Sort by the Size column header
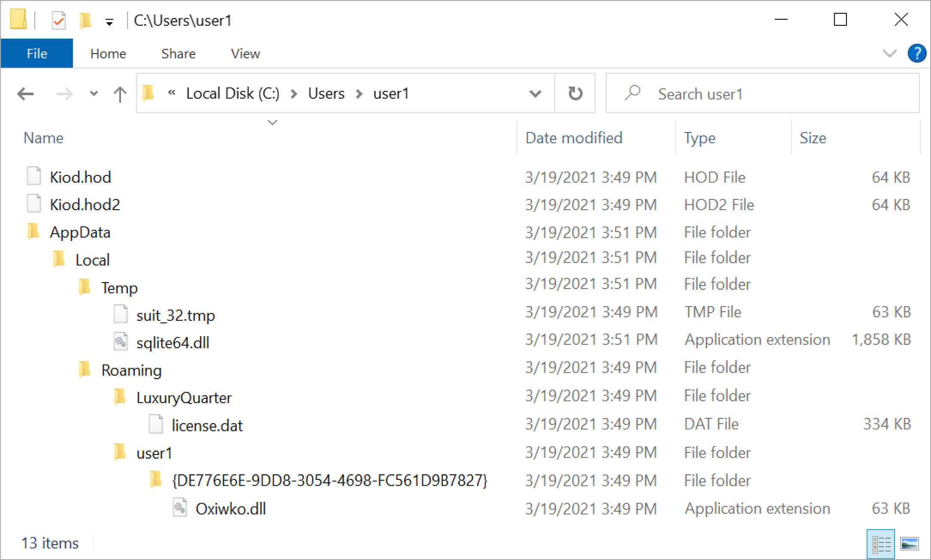Viewport: 931px width, 560px height. tap(813, 138)
